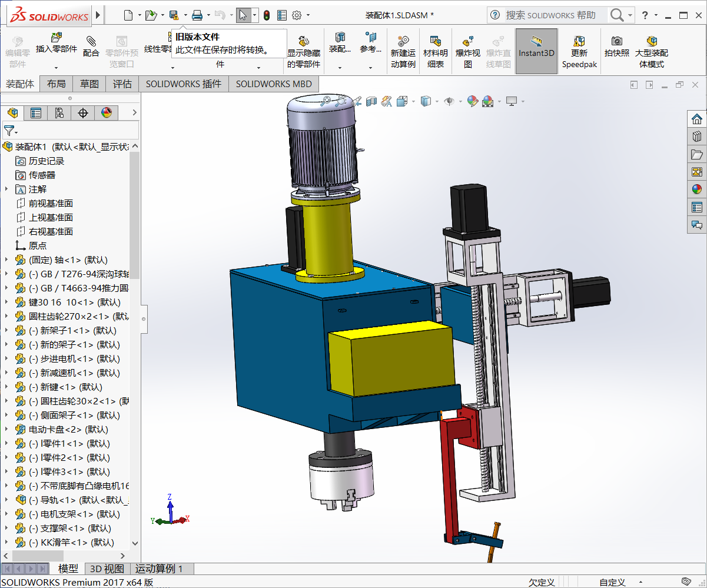
Task: Click Show Hidden Components (显示隐藏的零部件)
Action: pyautogui.click(x=304, y=52)
